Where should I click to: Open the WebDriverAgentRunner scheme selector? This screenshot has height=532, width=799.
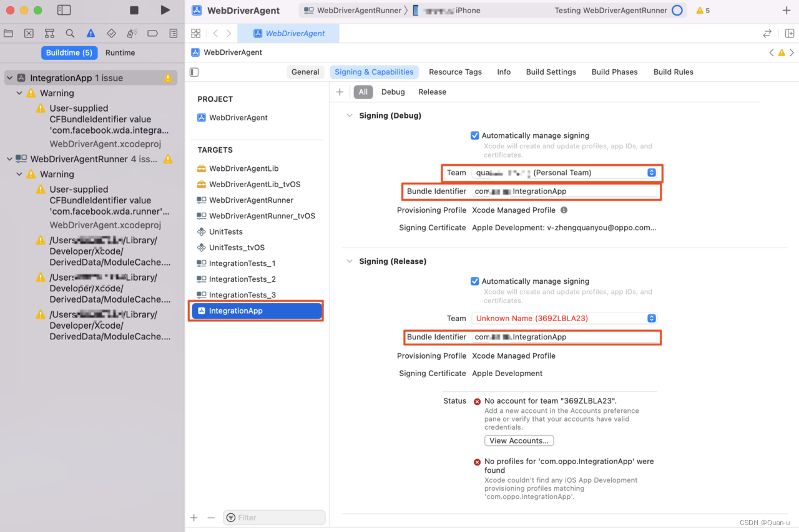[353, 10]
